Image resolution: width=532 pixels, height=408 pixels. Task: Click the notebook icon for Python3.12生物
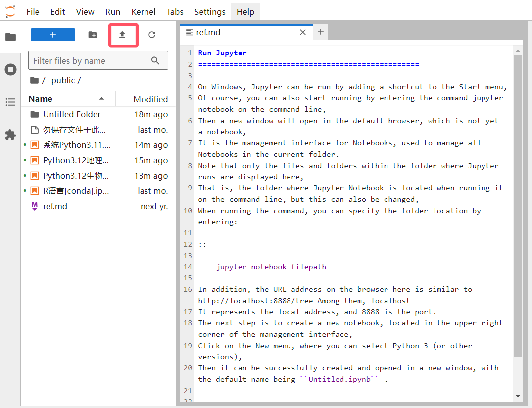coord(34,176)
